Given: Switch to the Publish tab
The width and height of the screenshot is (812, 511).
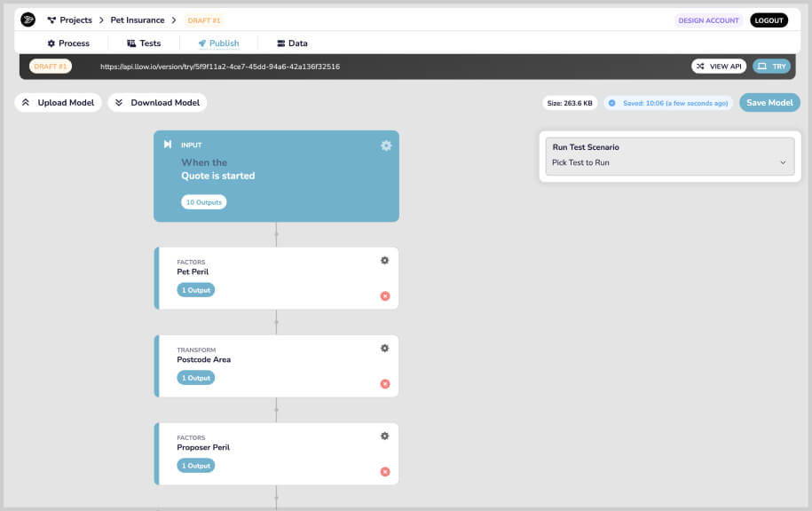Looking at the screenshot, I should click(218, 43).
